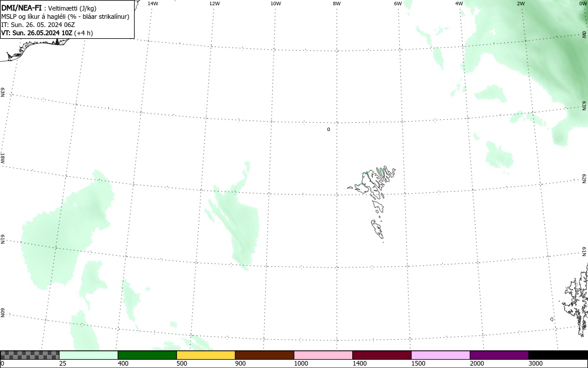Click the DMI/NEA-FI title text

(x=21, y=8)
